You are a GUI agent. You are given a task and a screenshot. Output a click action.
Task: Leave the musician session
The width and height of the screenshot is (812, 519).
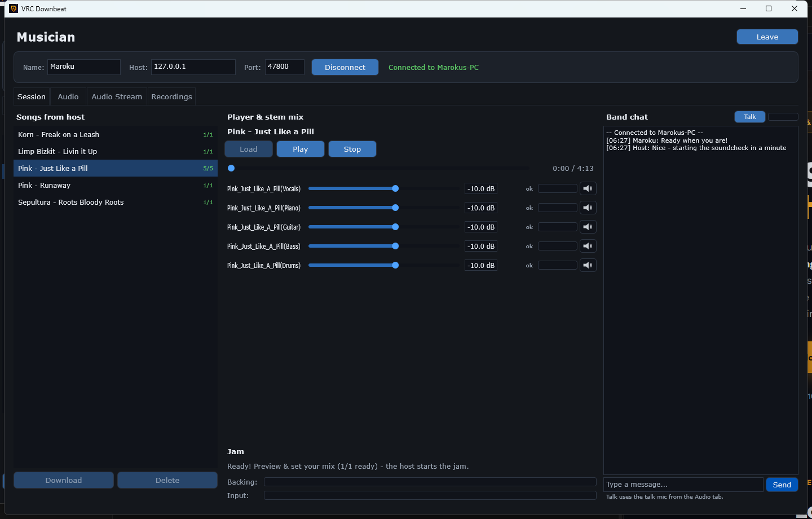click(767, 37)
